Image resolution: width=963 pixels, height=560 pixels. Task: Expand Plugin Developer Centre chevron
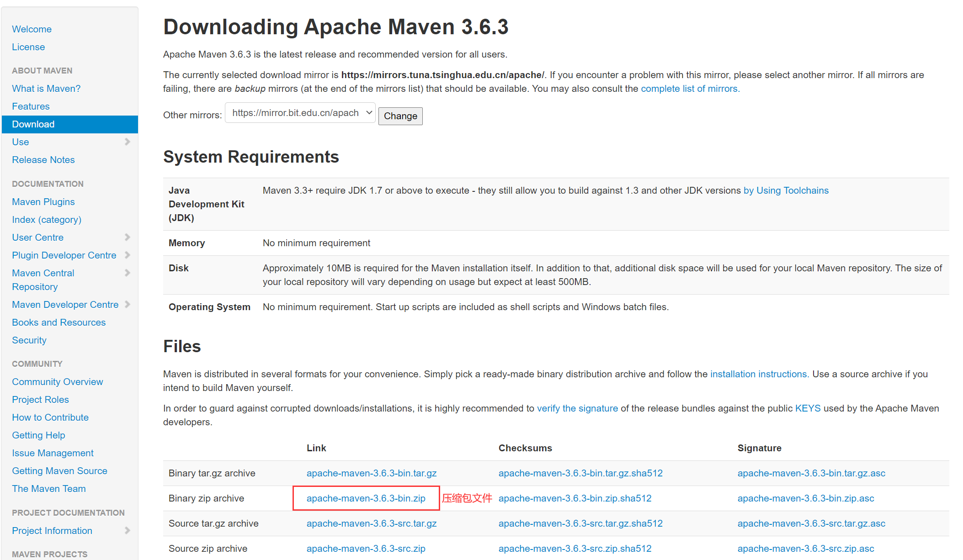tap(128, 255)
